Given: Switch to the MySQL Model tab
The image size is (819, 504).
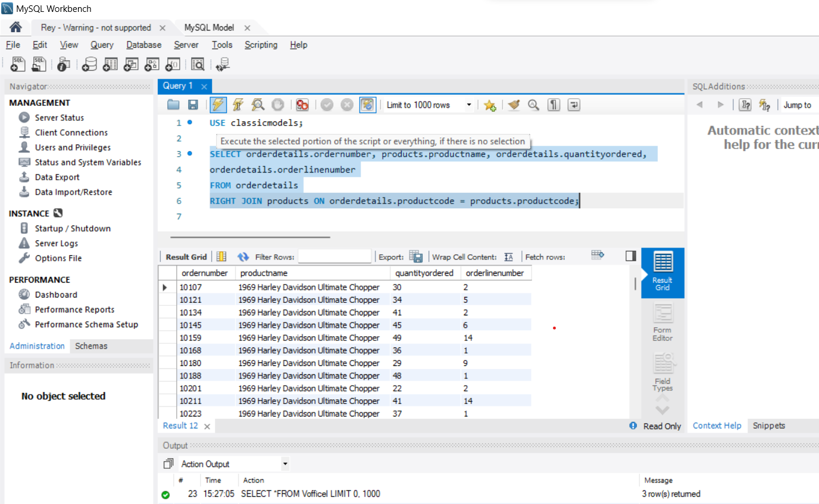Looking at the screenshot, I should coord(209,27).
